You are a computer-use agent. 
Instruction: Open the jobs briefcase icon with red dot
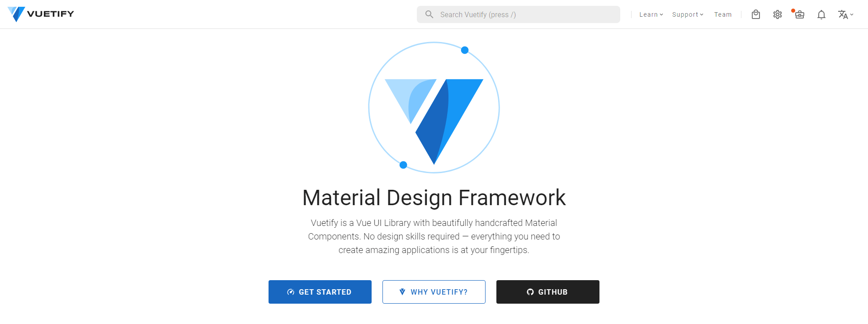tap(799, 14)
